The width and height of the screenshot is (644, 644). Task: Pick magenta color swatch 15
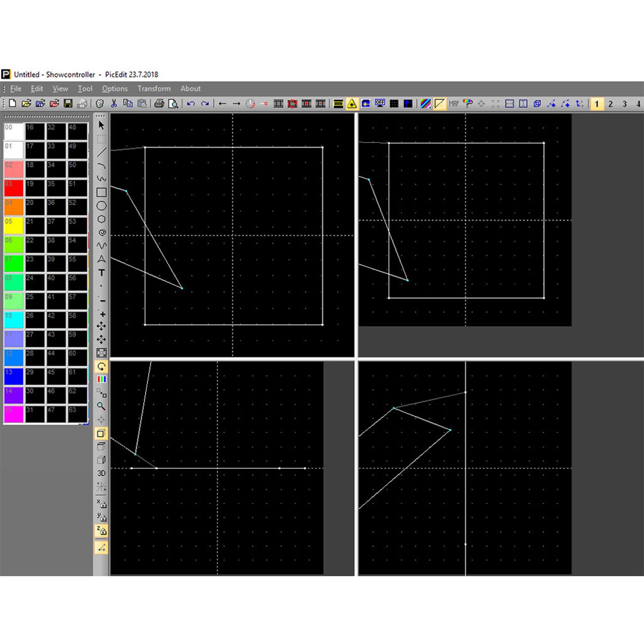tap(14, 414)
